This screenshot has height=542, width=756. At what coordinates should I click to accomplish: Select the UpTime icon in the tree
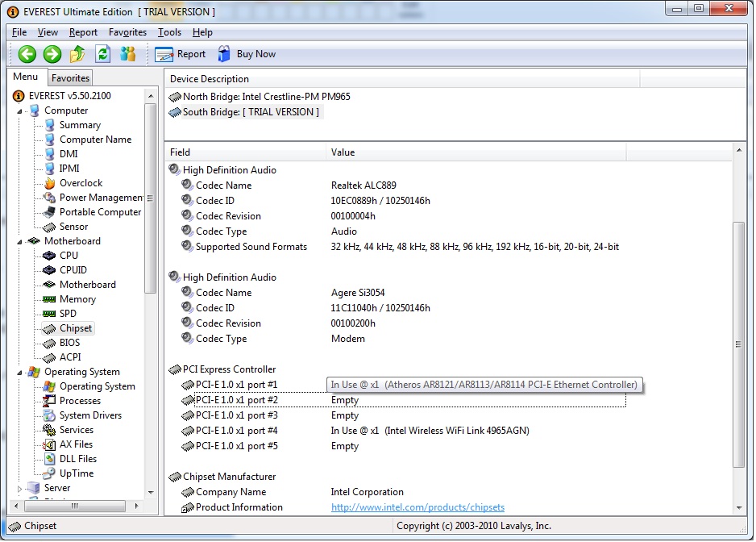[x=49, y=473]
